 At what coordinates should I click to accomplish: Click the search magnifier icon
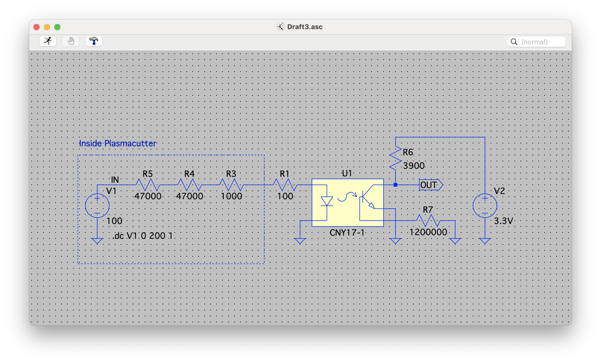[514, 42]
